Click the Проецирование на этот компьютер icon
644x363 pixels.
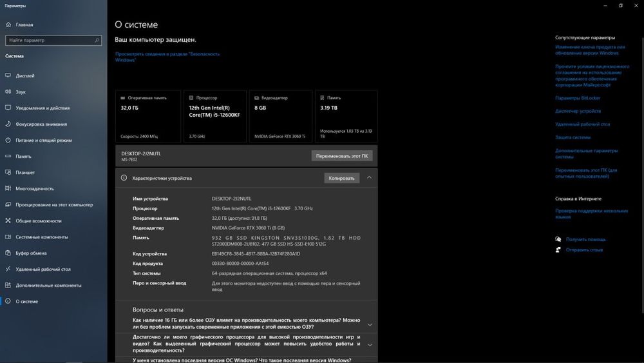click(x=8, y=204)
